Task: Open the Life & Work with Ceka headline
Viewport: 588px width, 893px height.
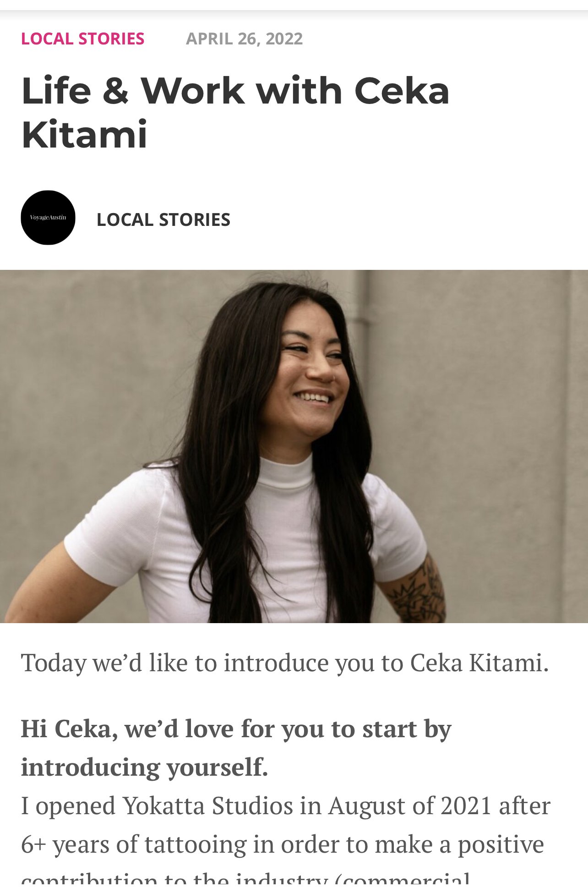Action: [x=235, y=112]
